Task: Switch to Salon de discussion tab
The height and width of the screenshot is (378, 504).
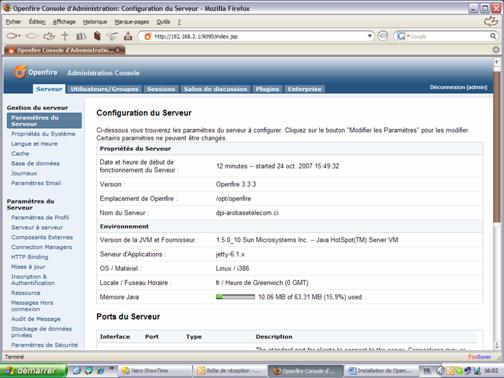Action: point(215,89)
